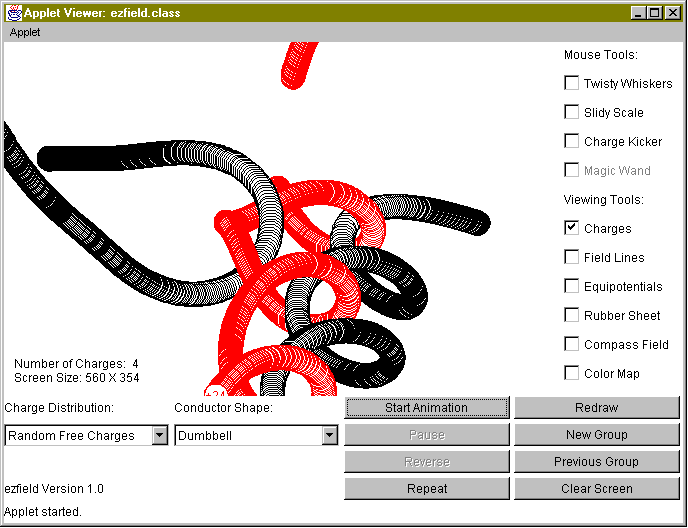Enable Compass Field viewing tool
Screen dimensions: 688x528
point(572,344)
